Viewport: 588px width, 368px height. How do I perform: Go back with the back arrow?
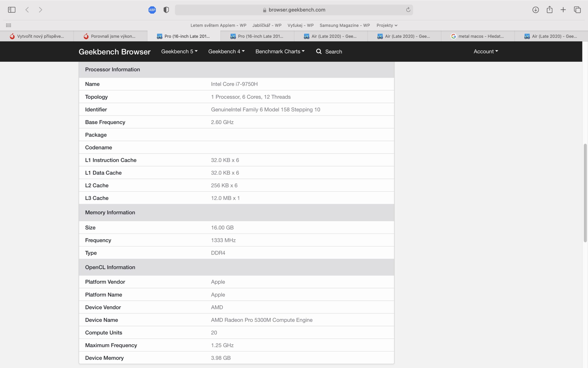pos(27,10)
